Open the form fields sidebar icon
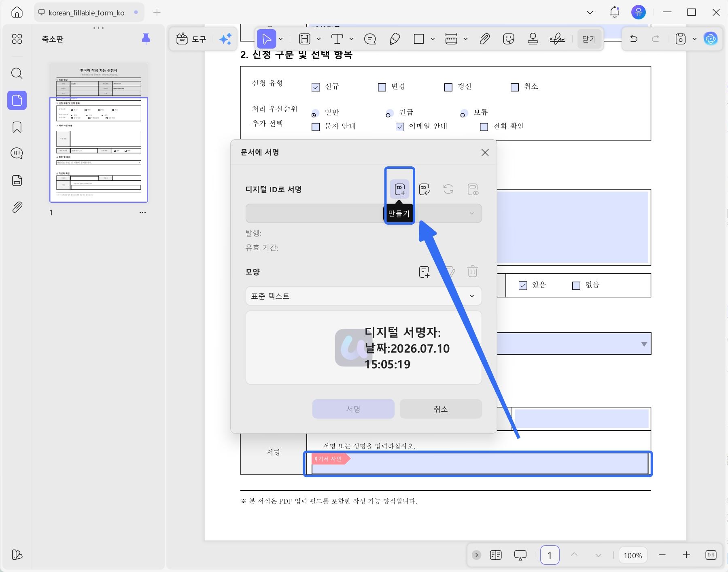728x572 pixels. (17, 180)
